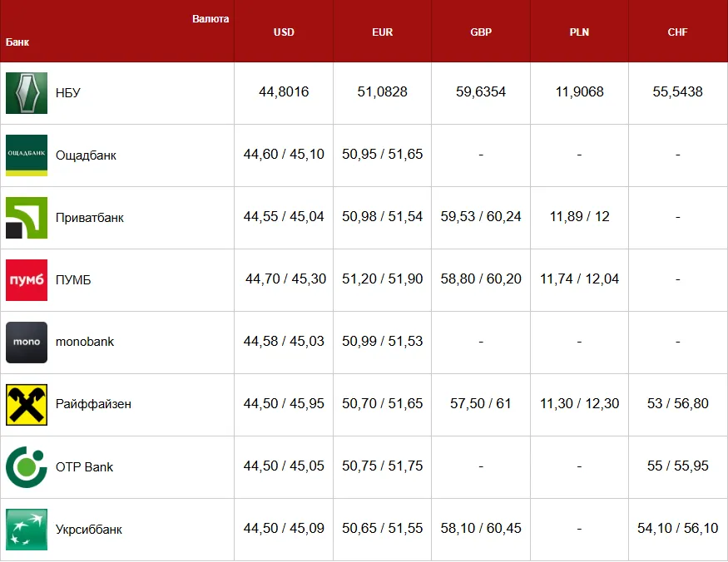
Task: Click the НБУ USD rate 44,8016
Action: [284, 92]
